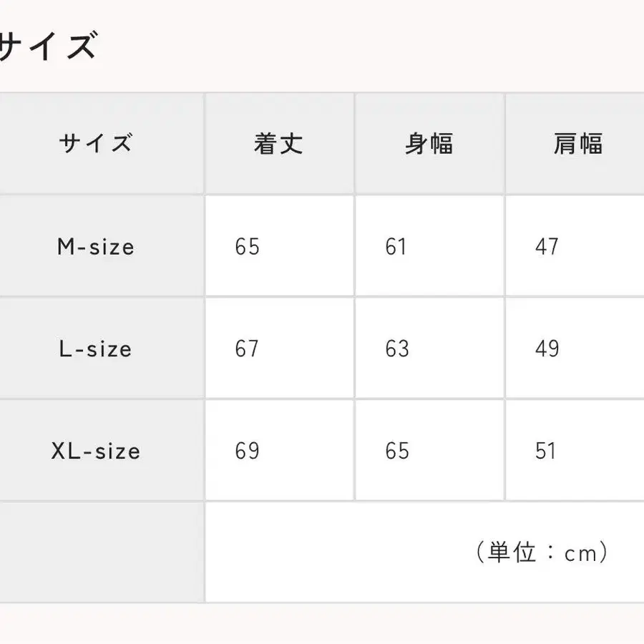
Task: Click the empty gray cell below XL-size
Action: pos(100,552)
